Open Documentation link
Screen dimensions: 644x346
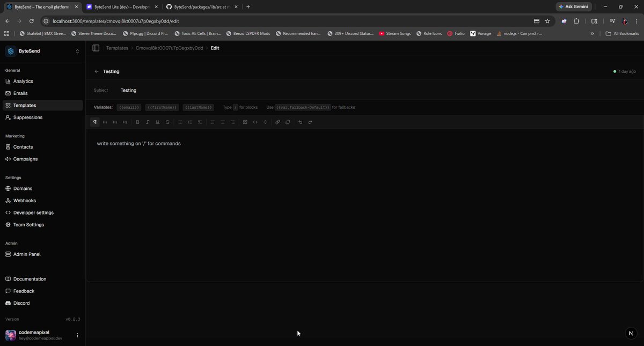(43, 279)
